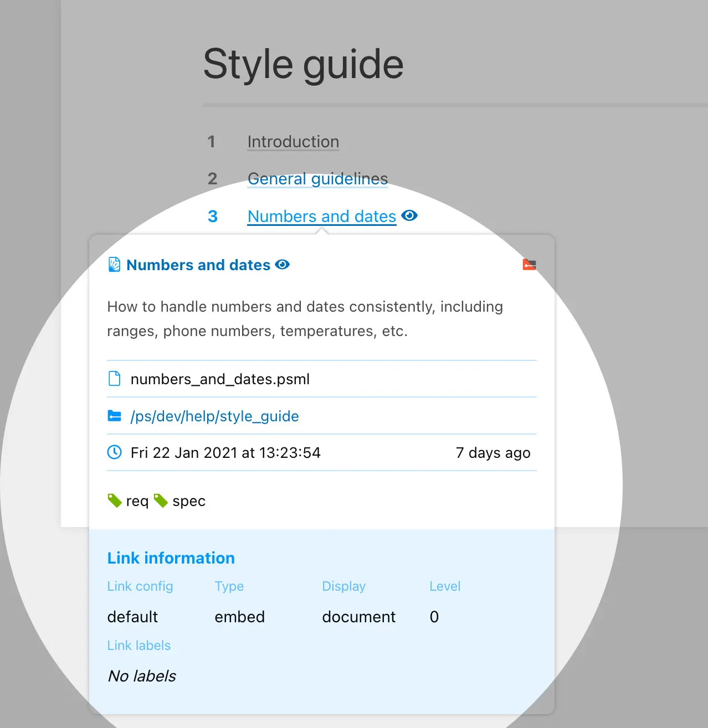
Task: Open the /ps/dev/help/style_guide folder link
Action: [x=214, y=416]
